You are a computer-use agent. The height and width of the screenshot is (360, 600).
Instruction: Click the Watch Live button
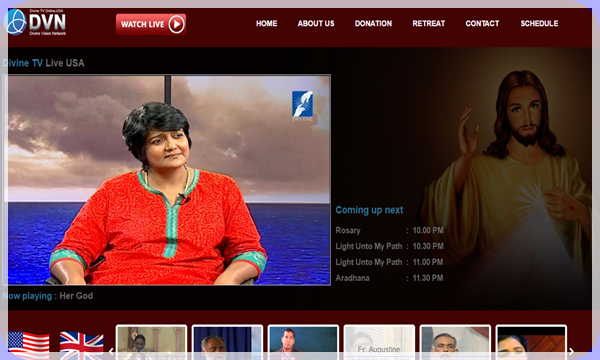[151, 24]
